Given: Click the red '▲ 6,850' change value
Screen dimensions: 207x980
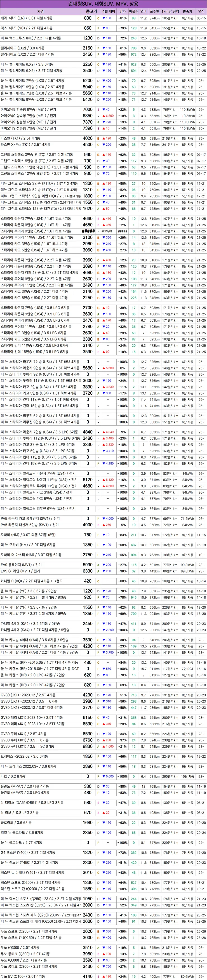Looking at the screenshot, I should (x=109, y=116).
